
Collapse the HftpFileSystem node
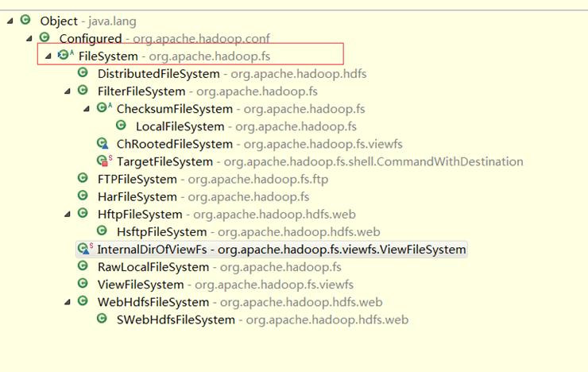pos(68,214)
